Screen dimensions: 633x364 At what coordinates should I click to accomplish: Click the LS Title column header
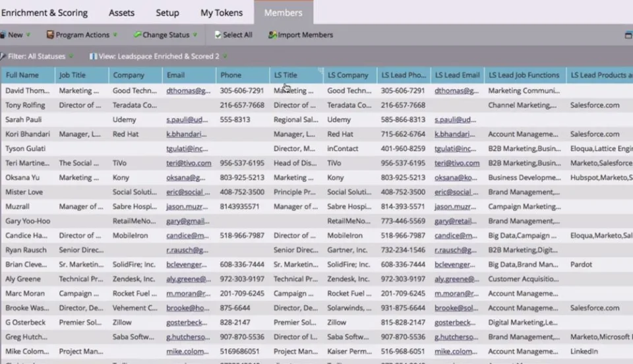pos(296,75)
